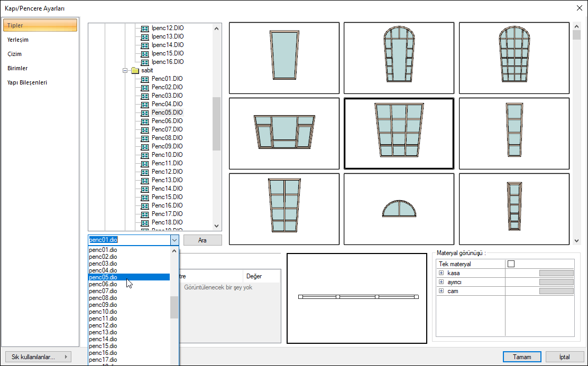This screenshot has width=588, height=366.
Task: Switch to the Yapı Bileşenleri tab
Action: point(27,82)
